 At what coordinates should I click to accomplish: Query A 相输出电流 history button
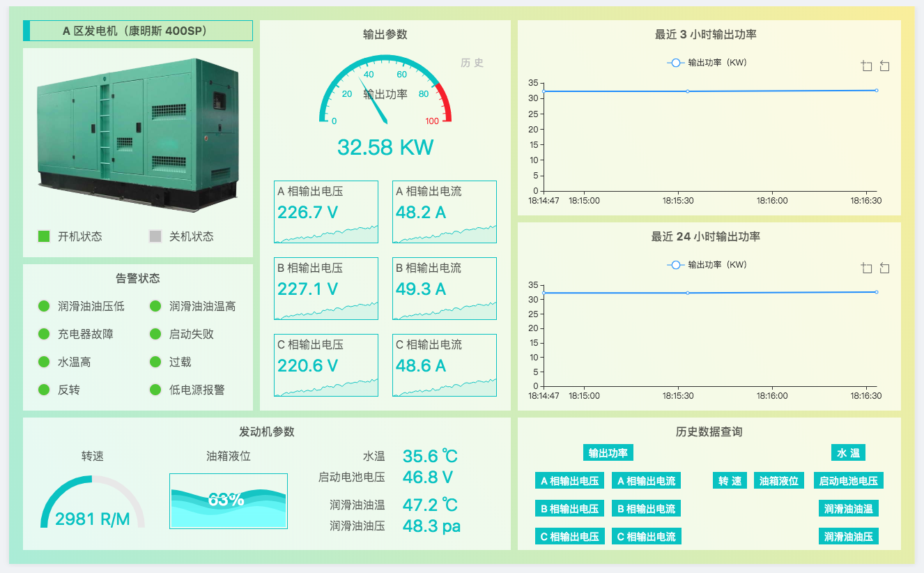click(646, 481)
